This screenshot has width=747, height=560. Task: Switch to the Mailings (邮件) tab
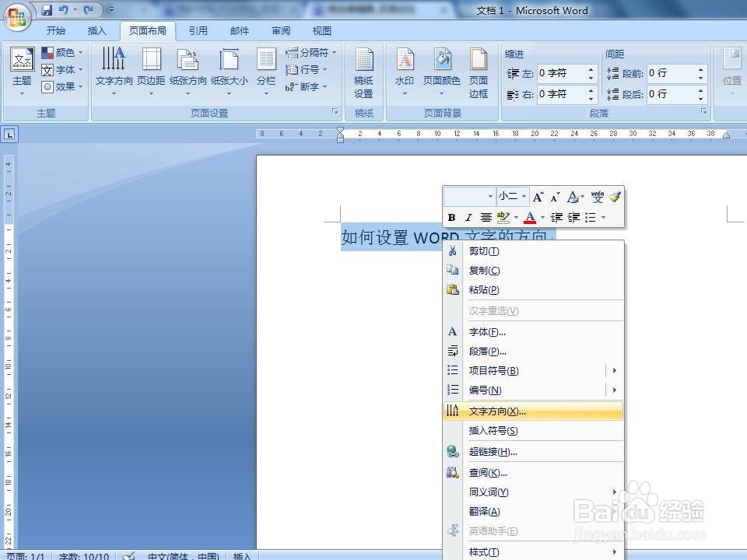[x=239, y=31]
